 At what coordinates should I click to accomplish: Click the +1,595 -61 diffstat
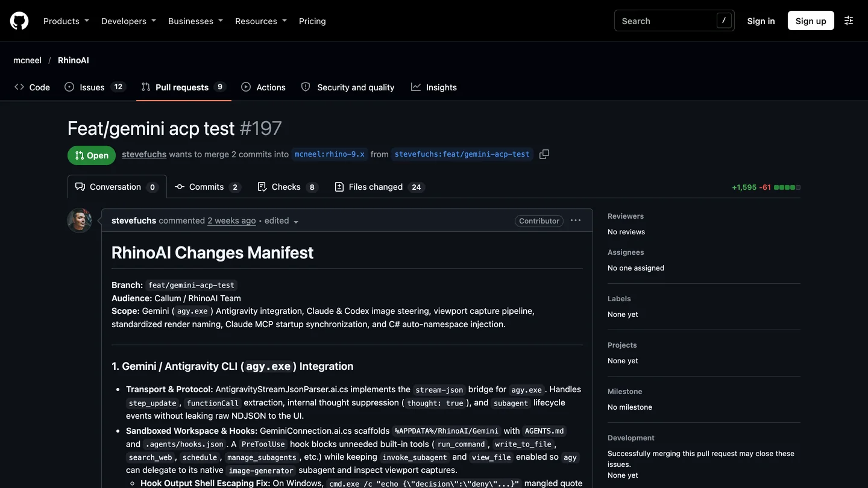766,187
